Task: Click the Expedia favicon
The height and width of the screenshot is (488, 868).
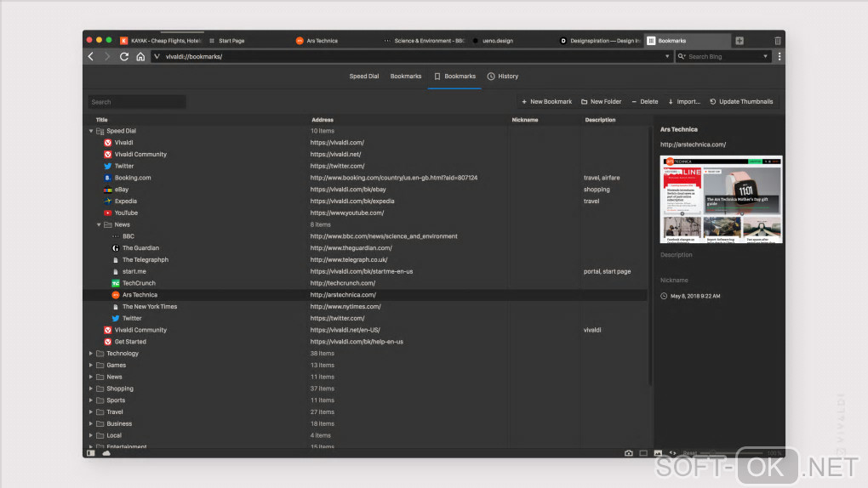Action: [x=107, y=201]
